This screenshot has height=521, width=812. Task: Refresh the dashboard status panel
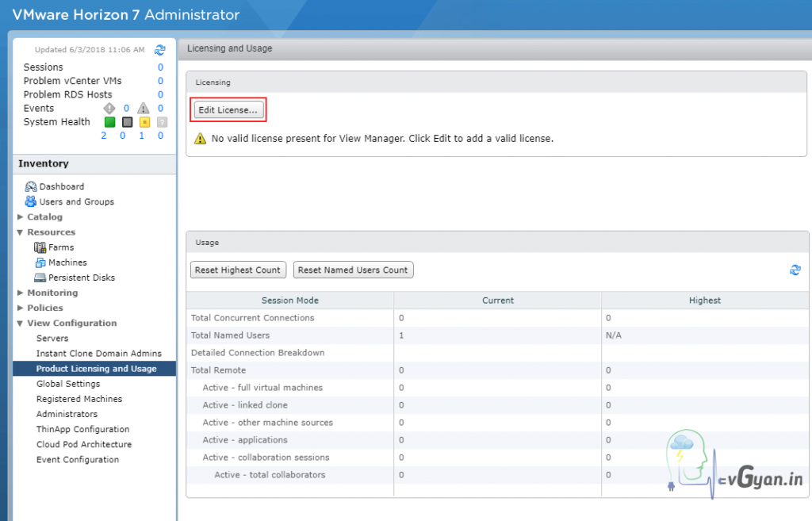point(160,48)
